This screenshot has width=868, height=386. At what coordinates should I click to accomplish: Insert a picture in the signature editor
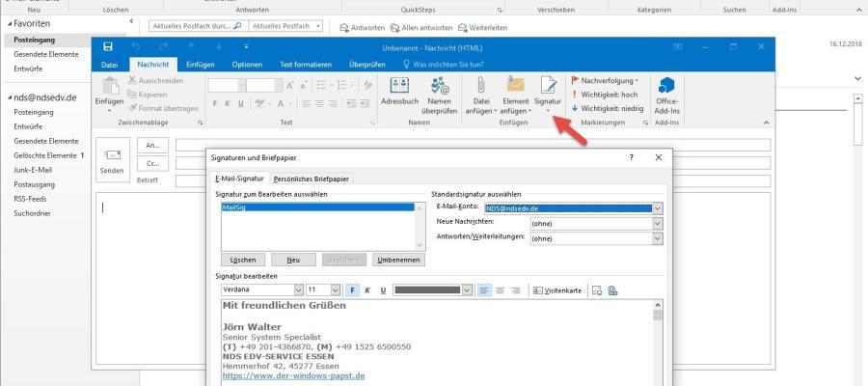click(596, 289)
